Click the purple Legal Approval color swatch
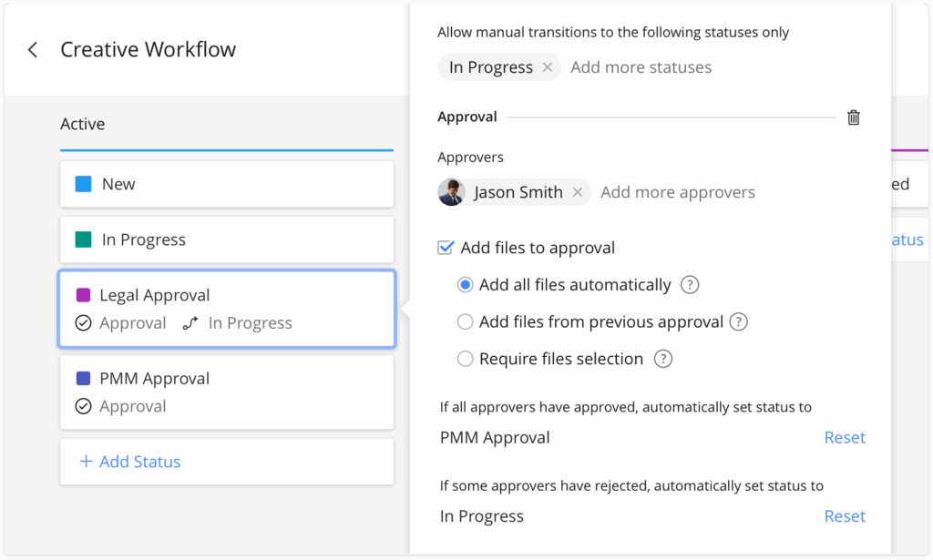This screenshot has height=560, width=933. click(83, 295)
